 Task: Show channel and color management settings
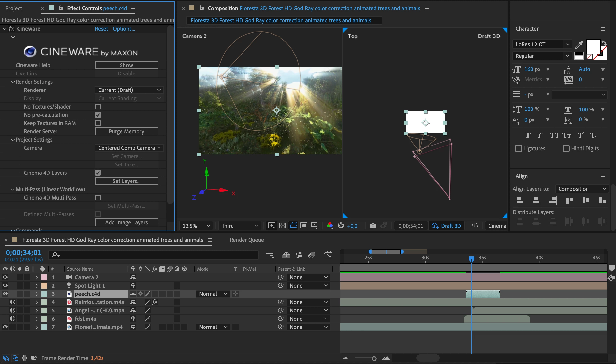click(x=330, y=226)
